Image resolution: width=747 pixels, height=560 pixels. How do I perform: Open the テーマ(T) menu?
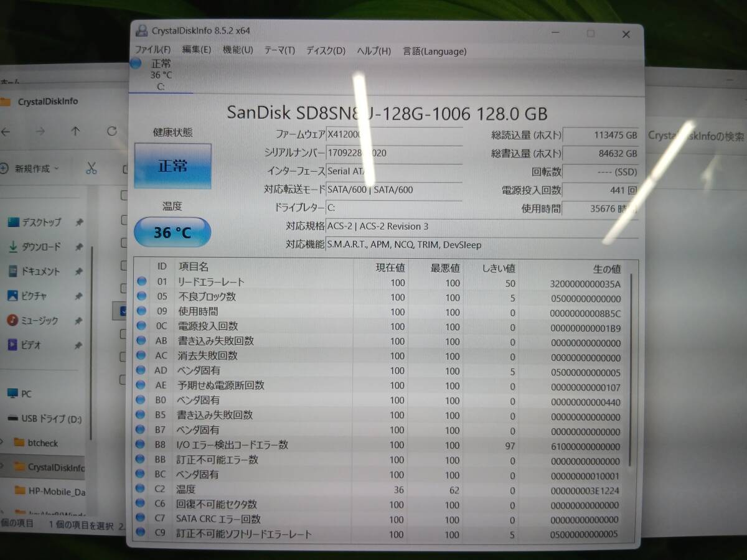[280, 50]
